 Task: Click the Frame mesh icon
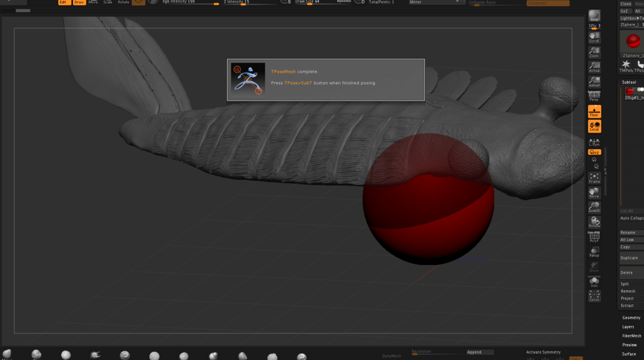(x=594, y=178)
